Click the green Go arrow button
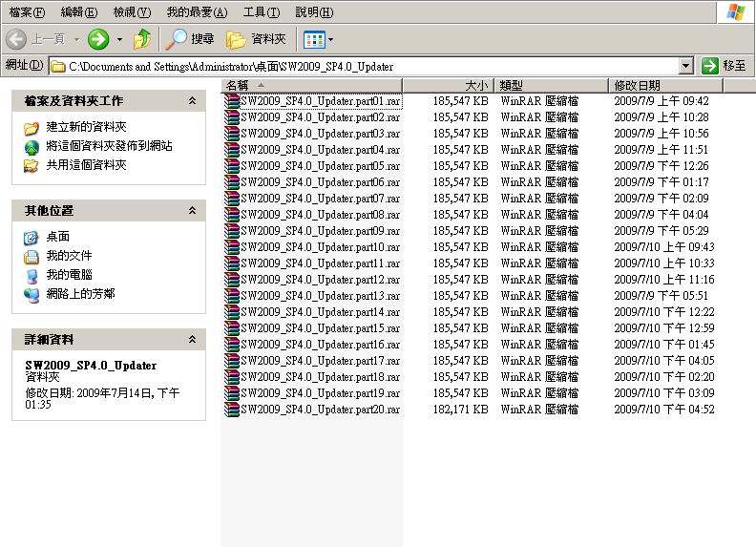 pos(710,66)
